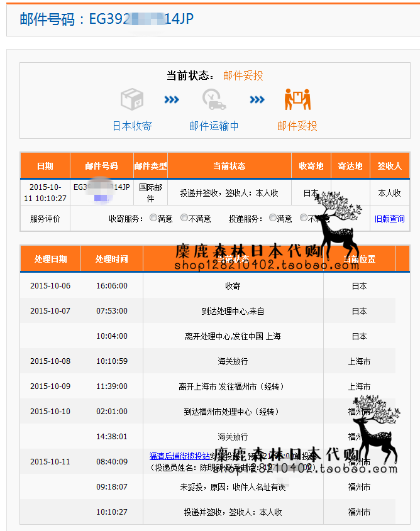The width and height of the screenshot is (420, 531).
Task: Choose 满意 for 投递服务 rating
Action: click(273, 218)
